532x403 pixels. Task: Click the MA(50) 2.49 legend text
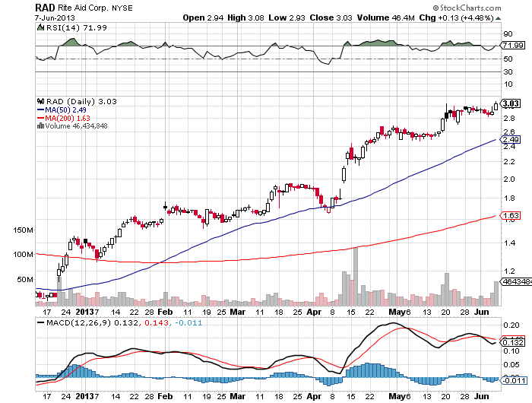tap(66, 110)
